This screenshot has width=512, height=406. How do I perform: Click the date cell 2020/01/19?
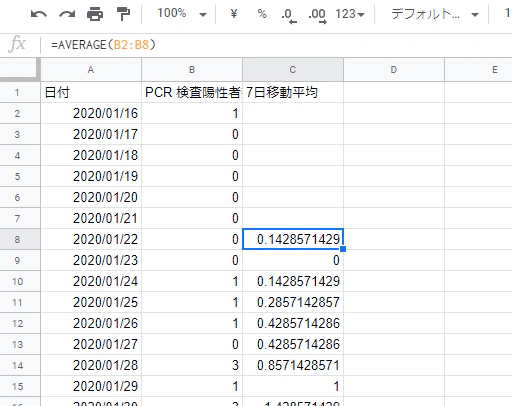91,176
